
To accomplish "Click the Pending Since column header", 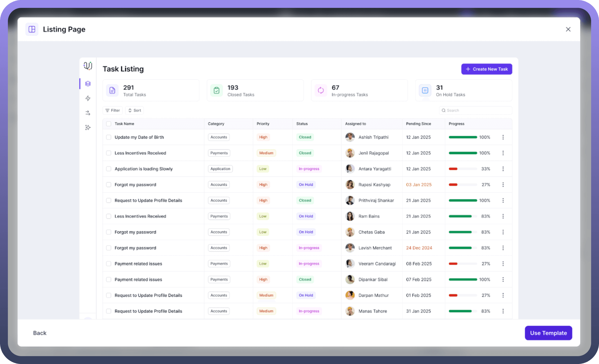I will [418, 124].
